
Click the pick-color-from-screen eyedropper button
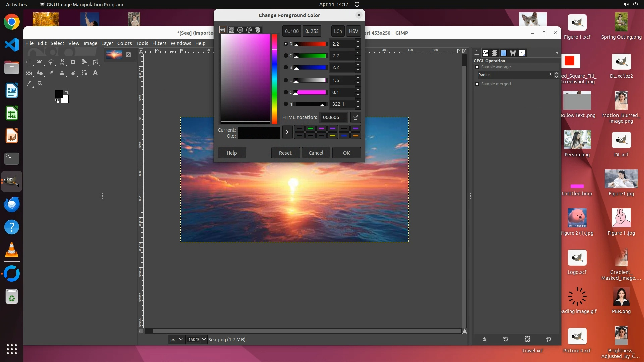click(x=355, y=117)
